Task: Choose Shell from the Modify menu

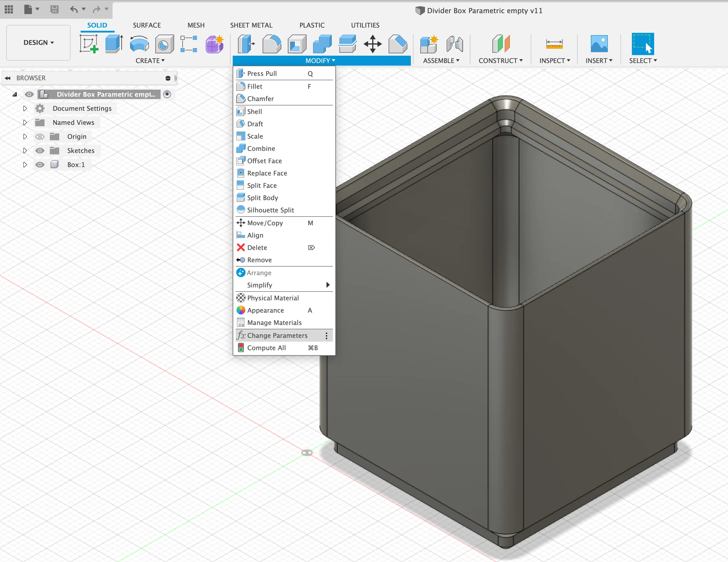Action: point(254,111)
